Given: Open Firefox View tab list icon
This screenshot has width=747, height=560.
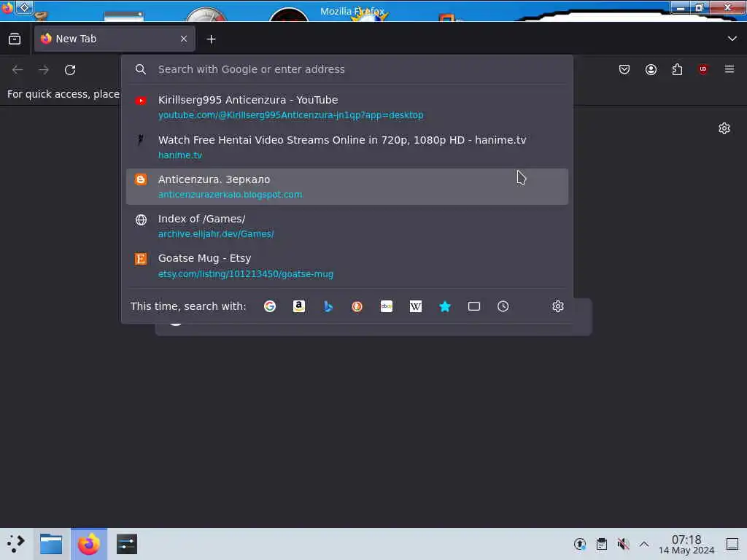Looking at the screenshot, I should click(x=15, y=39).
